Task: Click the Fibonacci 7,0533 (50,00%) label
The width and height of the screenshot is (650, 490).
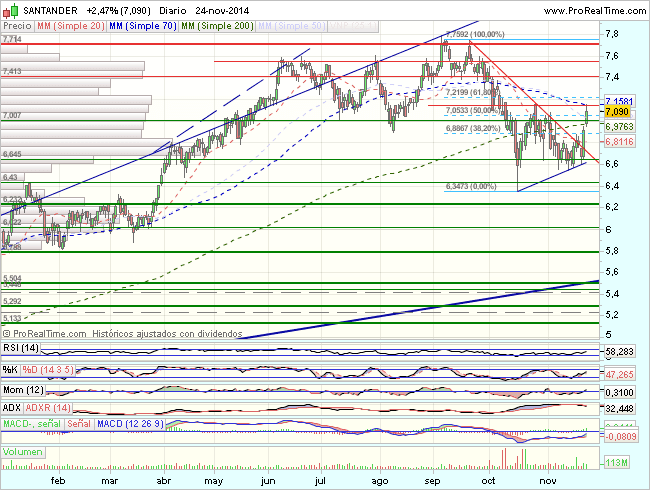Action: pyautogui.click(x=472, y=110)
